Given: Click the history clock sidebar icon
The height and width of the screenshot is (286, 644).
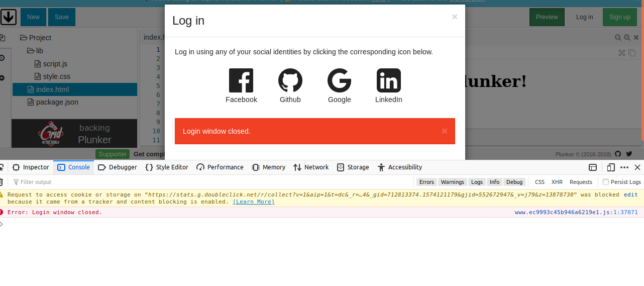Looking at the screenshot, I should [x=2, y=58].
